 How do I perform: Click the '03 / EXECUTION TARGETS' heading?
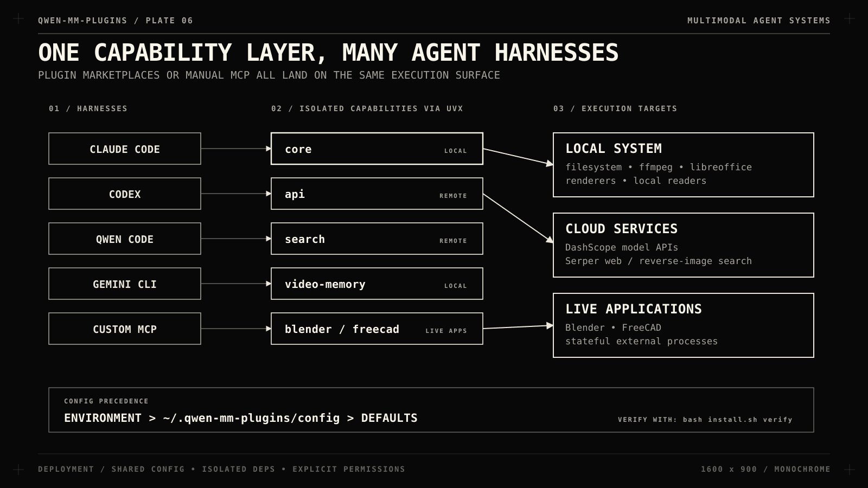(x=615, y=108)
